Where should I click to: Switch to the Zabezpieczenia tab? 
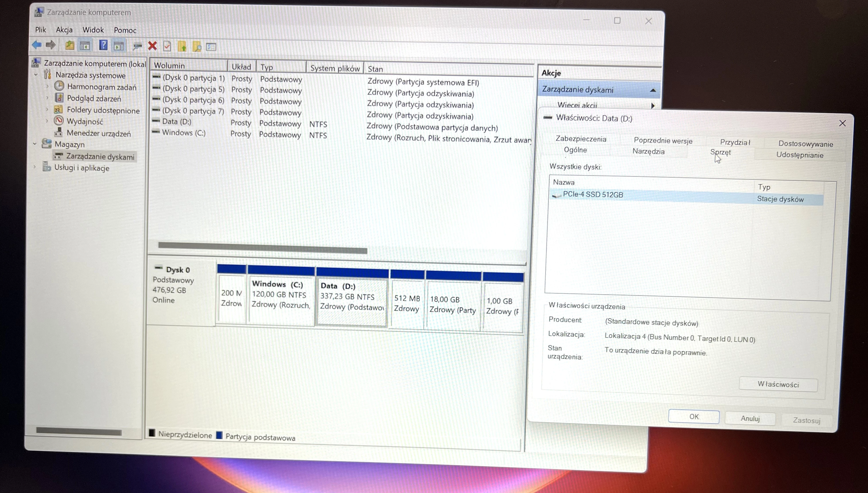click(581, 139)
